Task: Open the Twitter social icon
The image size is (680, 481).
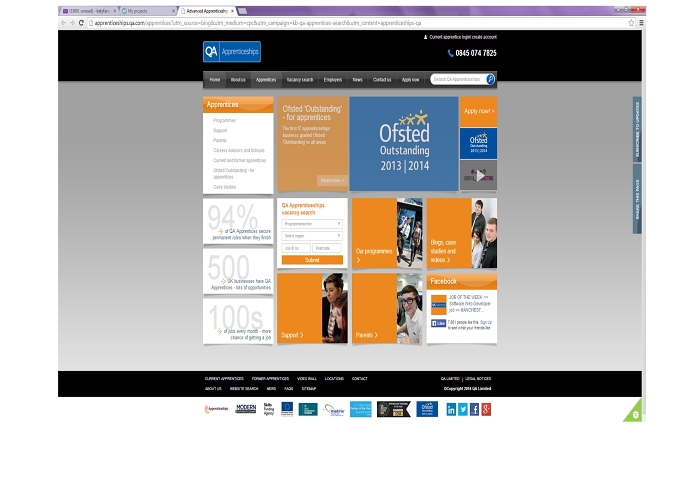Action: [x=463, y=409]
